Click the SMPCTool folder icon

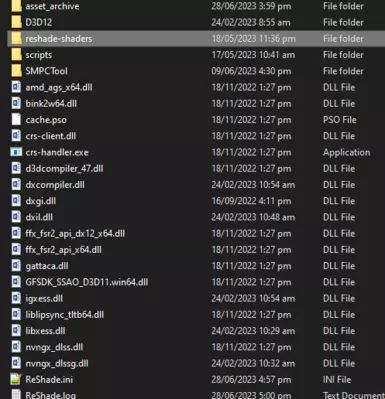coord(16,71)
